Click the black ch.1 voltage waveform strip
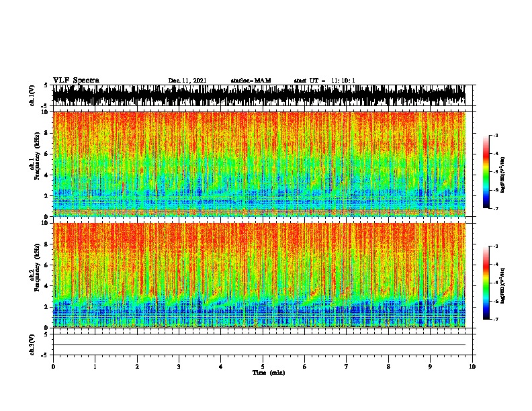Screen dimensions: 532x411 click(259, 95)
